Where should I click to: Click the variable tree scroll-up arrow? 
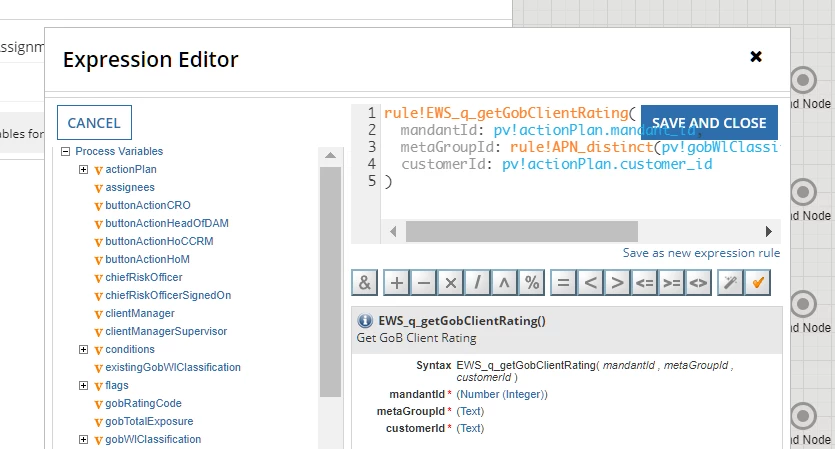tap(330, 156)
